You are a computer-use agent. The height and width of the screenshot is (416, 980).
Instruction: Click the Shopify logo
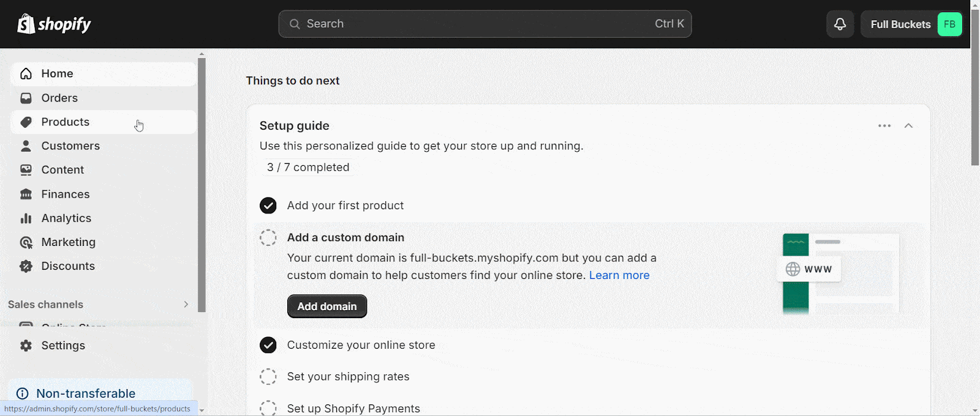(54, 24)
